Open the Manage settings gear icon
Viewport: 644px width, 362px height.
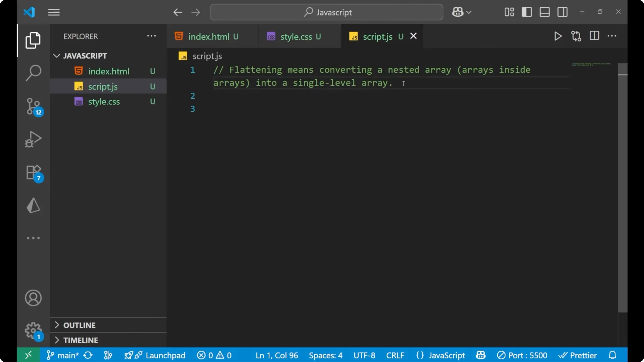pos(33,331)
